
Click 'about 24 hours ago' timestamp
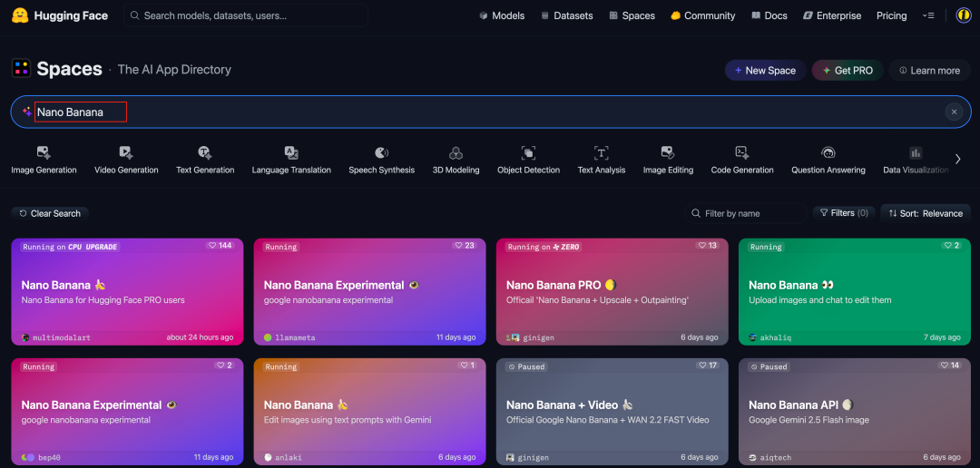200,337
